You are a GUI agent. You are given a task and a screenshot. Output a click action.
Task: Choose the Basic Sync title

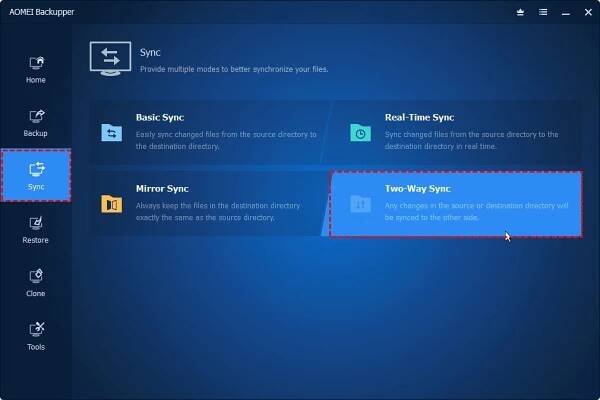[160, 117]
